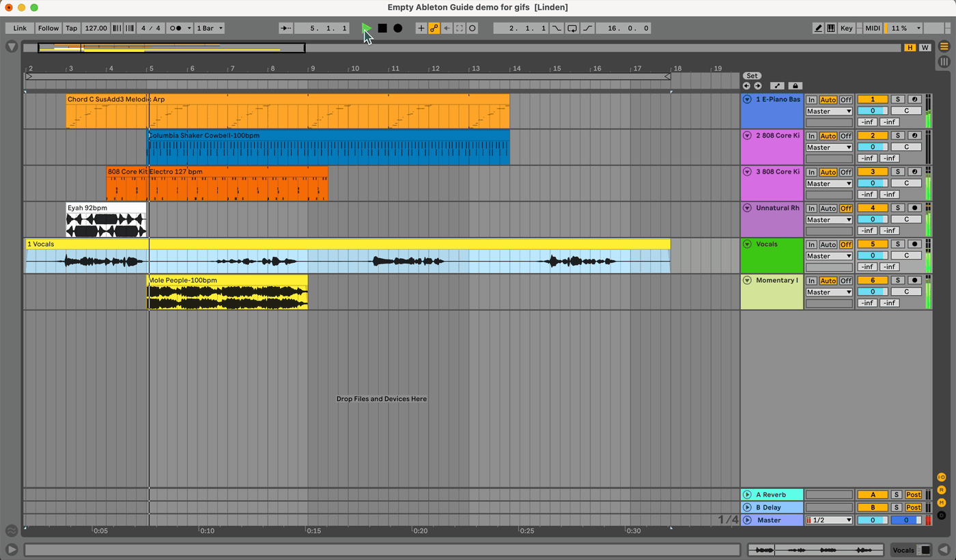The height and width of the screenshot is (560, 956).
Task: Toggle the Automation Arm icon
Action: (434, 28)
